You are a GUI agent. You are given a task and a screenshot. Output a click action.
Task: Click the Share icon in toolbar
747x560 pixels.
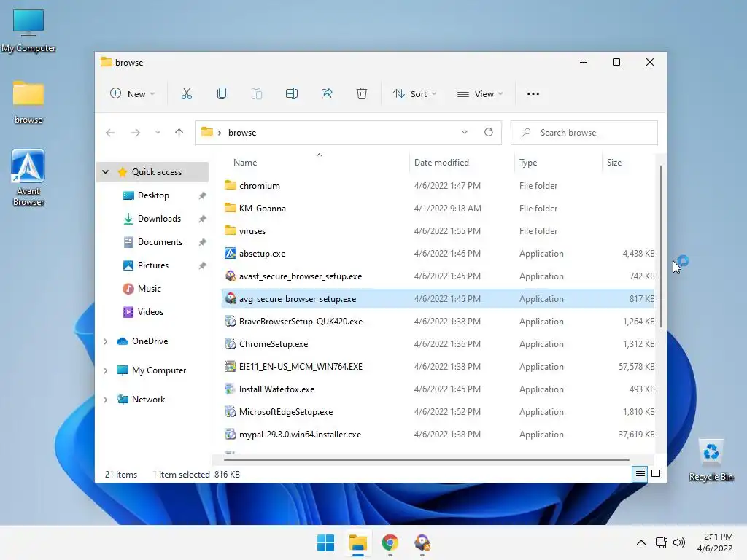(327, 94)
